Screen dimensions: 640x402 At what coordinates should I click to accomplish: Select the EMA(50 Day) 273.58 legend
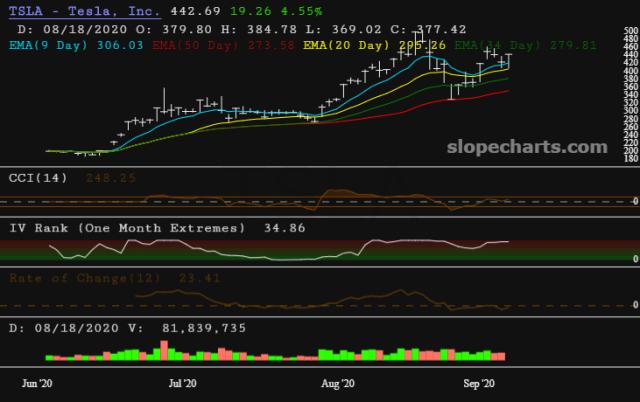(223, 45)
